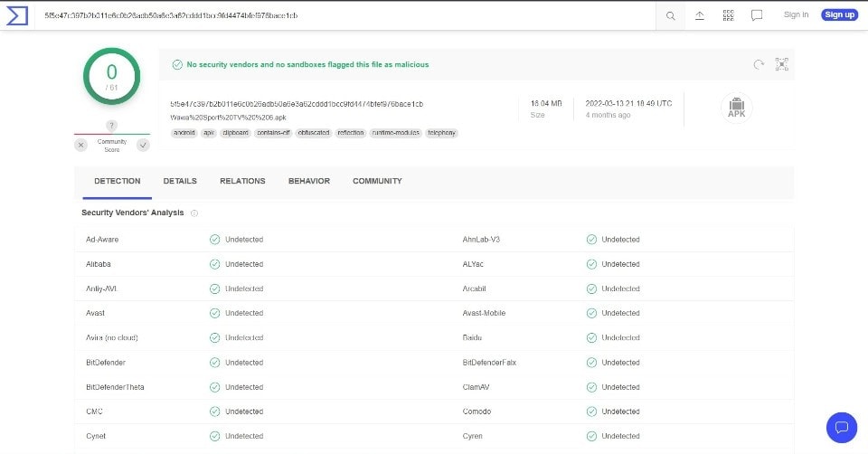
Task: Open the DETECTION tab
Action: click(118, 181)
